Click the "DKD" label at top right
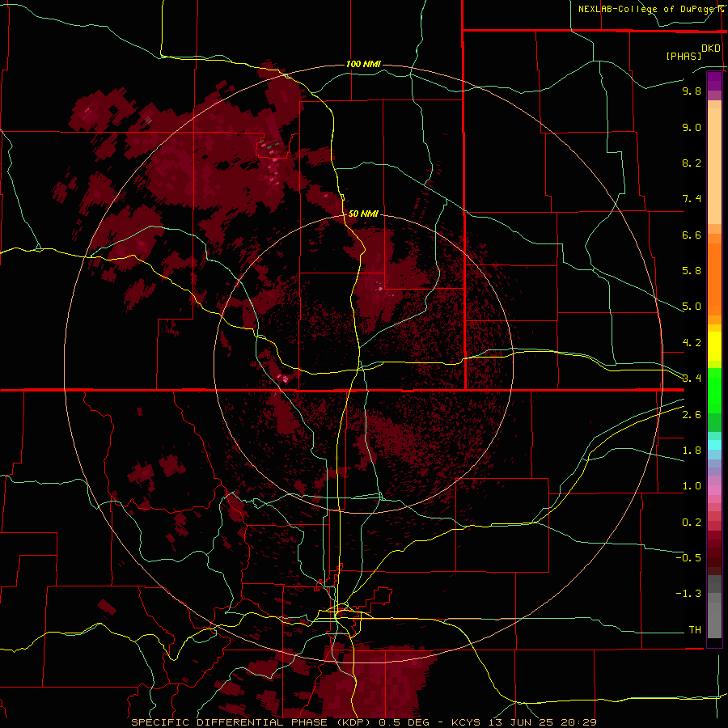 point(711,49)
